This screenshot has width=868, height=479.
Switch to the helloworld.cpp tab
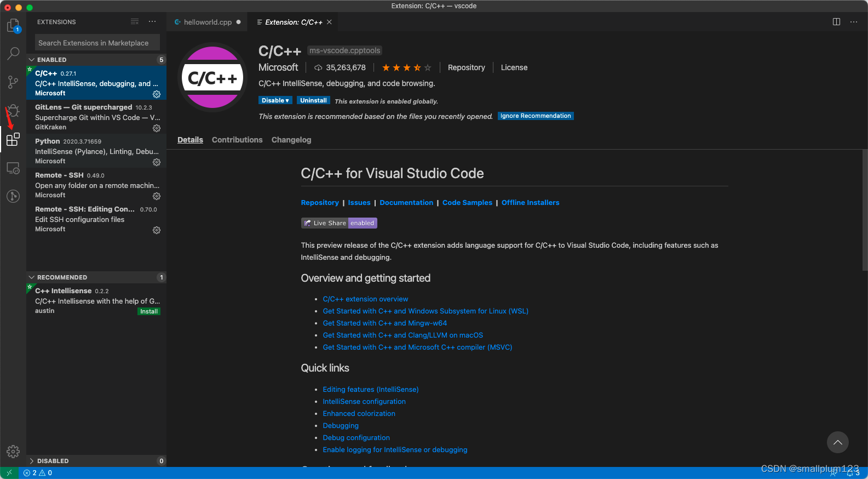tap(208, 22)
